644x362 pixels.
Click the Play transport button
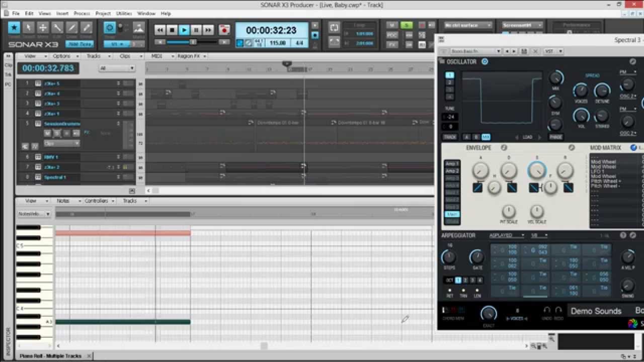pos(184,30)
